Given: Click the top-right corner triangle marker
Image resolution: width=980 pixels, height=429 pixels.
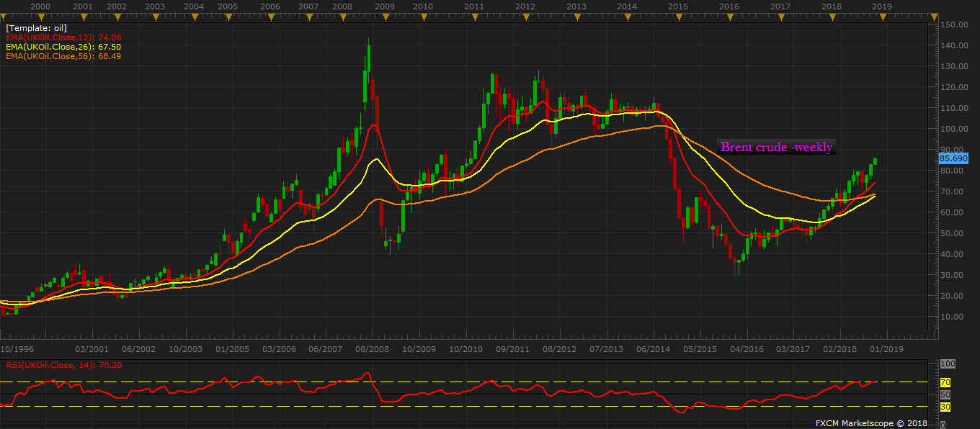Looking at the screenshot, I should [x=934, y=17].
